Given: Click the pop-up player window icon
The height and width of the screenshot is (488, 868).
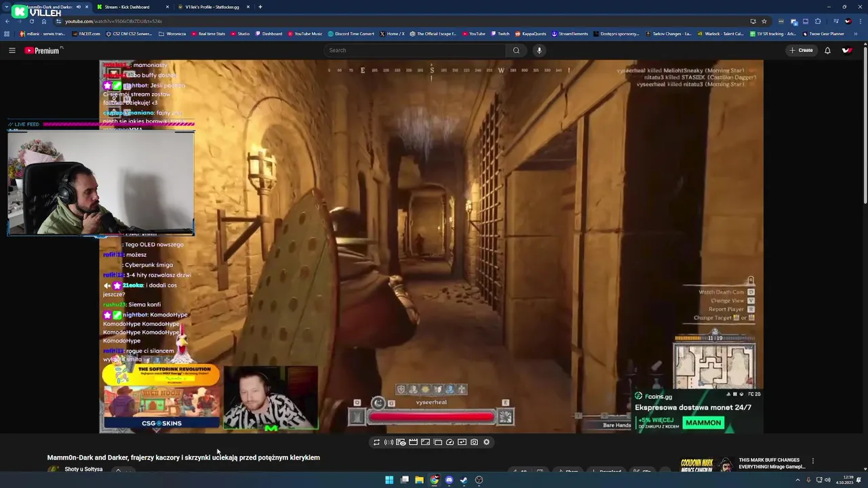Looking at the screenshot, I should click(x=437, y=442).
